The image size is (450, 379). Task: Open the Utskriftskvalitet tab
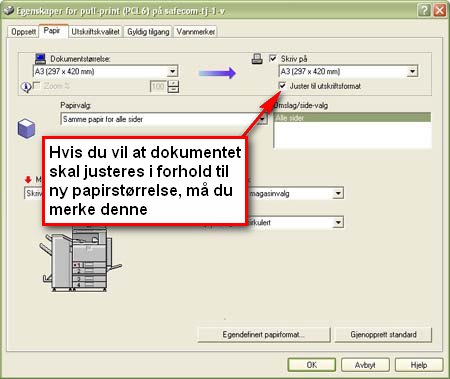[95, 32]
